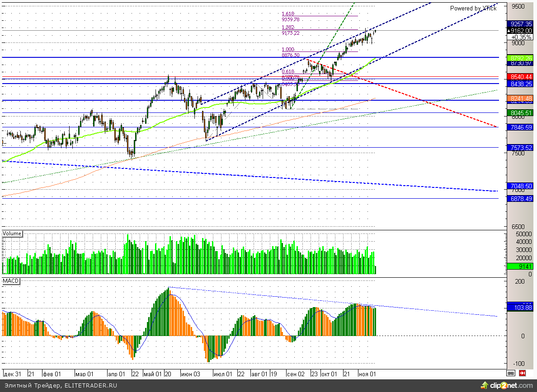Select the MACD indicator label
Image resolution: width=537 pixels, height=392 pixels.
coord(10,281)
